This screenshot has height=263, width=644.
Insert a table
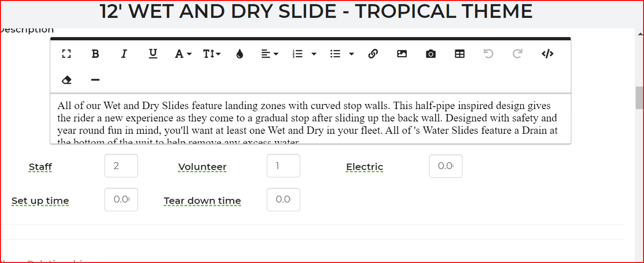460,54
